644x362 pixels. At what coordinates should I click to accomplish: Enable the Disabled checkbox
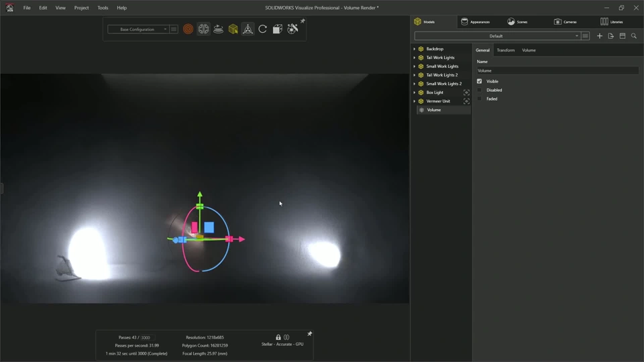(x=479, y=90)
